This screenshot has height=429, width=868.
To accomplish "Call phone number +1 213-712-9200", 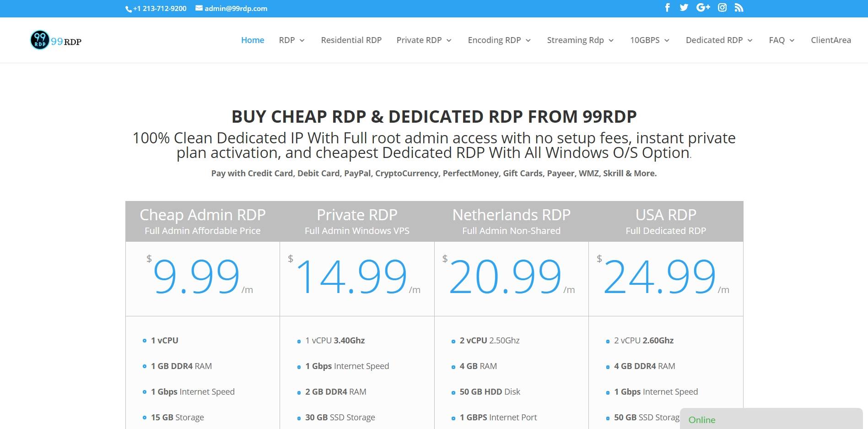I will [x=160, y=8].
